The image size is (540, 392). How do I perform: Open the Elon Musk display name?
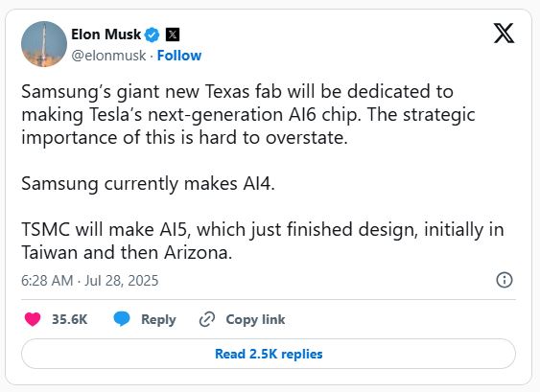(106, 35)
